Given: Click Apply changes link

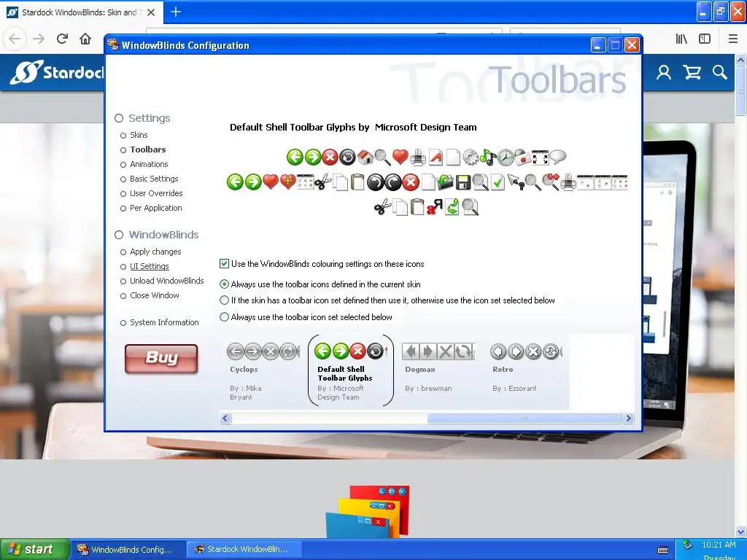Looking at the screenshot, I should tap(155, 252).
